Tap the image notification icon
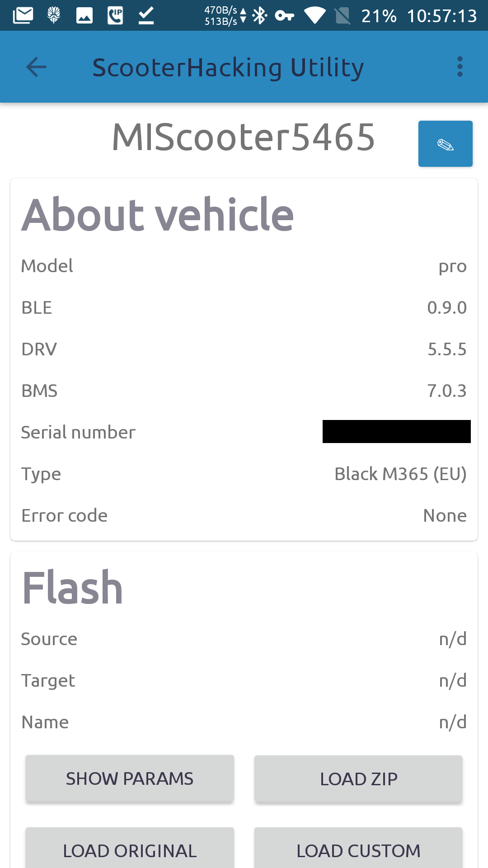This screenshot has width=488, height=868. click(84, 16)
